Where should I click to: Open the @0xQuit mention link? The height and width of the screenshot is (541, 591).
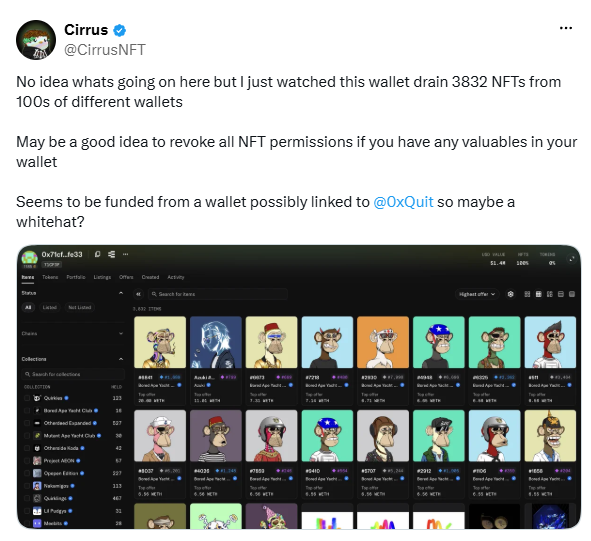coord(403,202)
